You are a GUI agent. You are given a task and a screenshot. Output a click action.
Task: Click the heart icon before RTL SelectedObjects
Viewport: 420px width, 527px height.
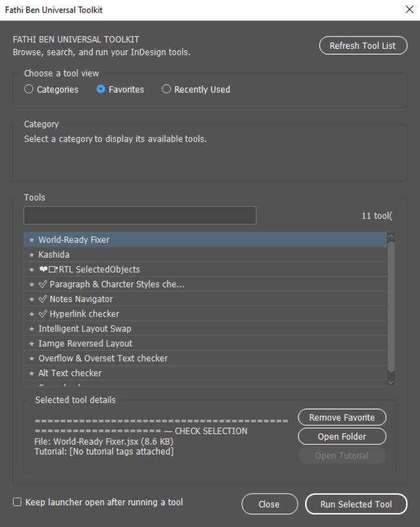point(43,269)
